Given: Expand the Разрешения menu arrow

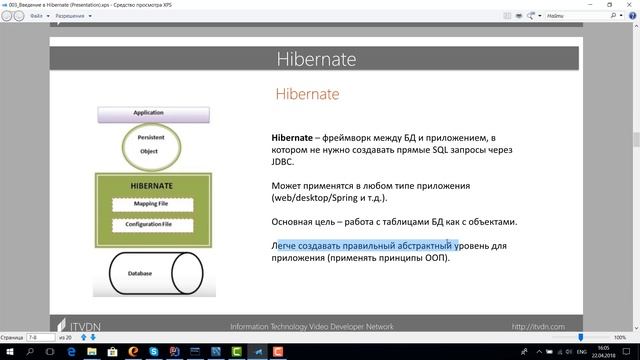Looking at the screenshot, I should [90, 16].
